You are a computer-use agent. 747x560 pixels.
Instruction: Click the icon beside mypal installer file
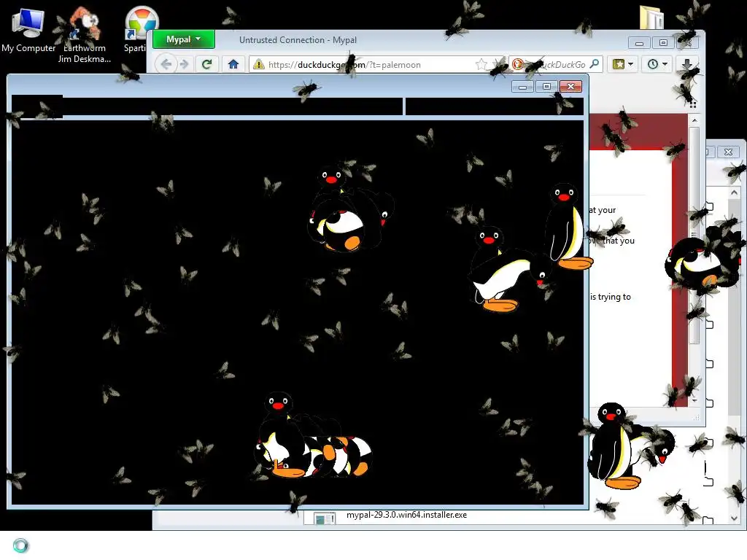325,518
